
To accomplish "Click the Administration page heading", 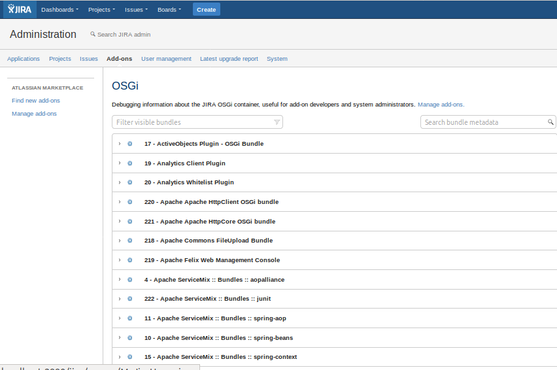I will [x=43, y=34].
